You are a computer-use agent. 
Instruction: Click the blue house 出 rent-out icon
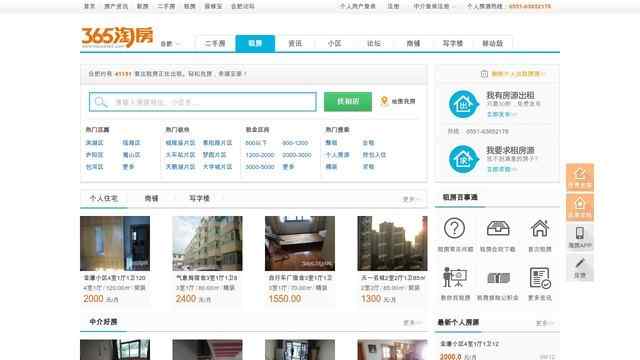(463, 104)
